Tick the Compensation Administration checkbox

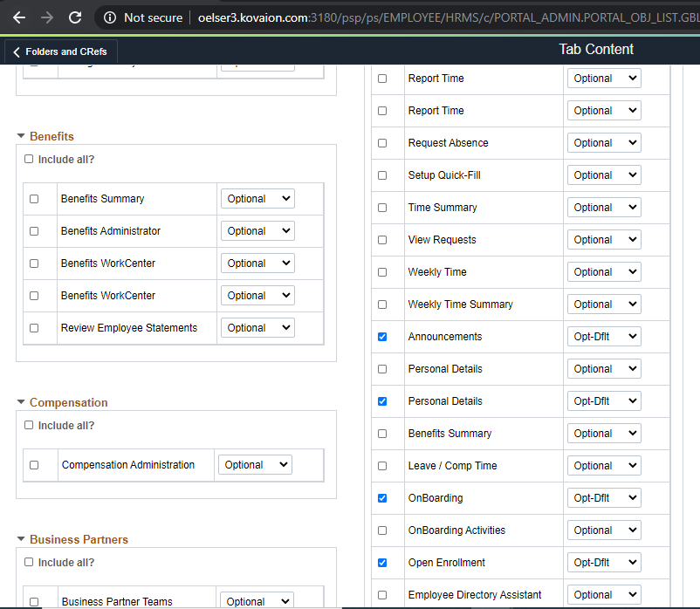(34, 465)
